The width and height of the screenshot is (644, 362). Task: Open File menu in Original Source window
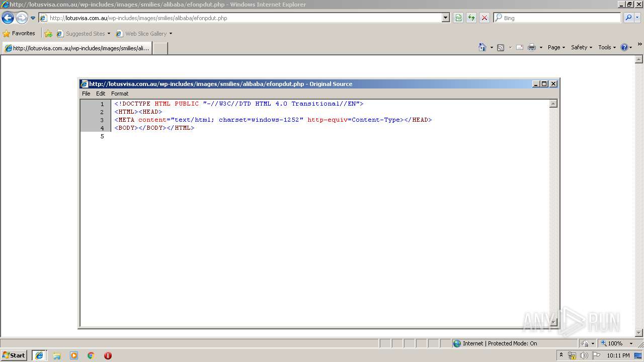click(x=86, y=94)
